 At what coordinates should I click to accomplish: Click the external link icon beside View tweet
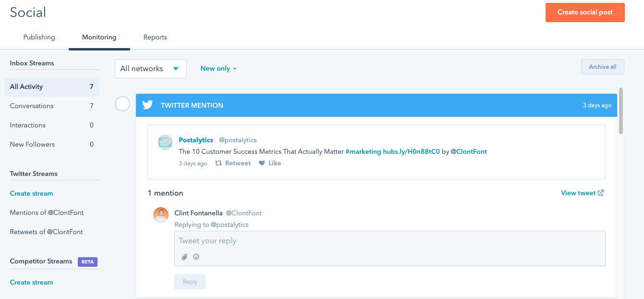click(601, 193)
